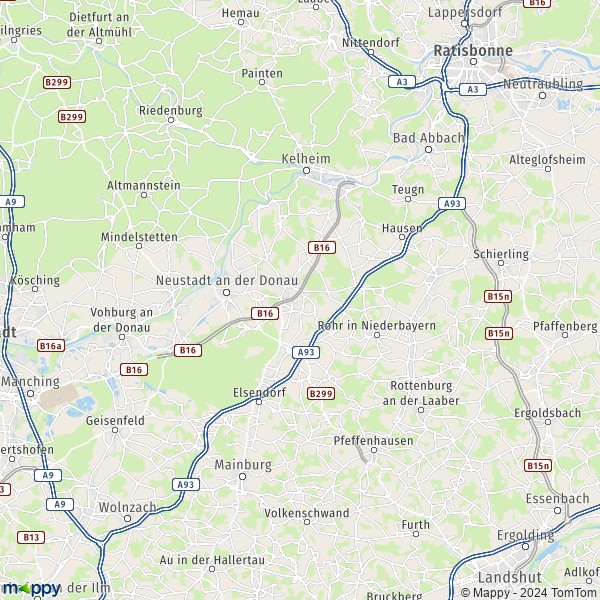Click the Ratisbonne city label
The image size is (600, 600).
tap(473, 51)
